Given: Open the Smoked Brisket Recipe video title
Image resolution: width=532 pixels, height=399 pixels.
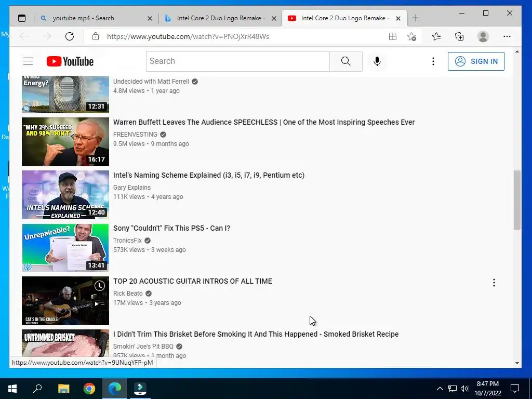Looking at the screenshot, I should click(x=256, y=334).
